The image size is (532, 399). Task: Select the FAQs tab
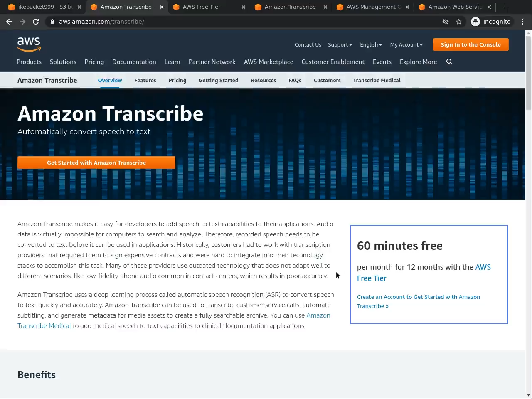click(x=295, y=80)
